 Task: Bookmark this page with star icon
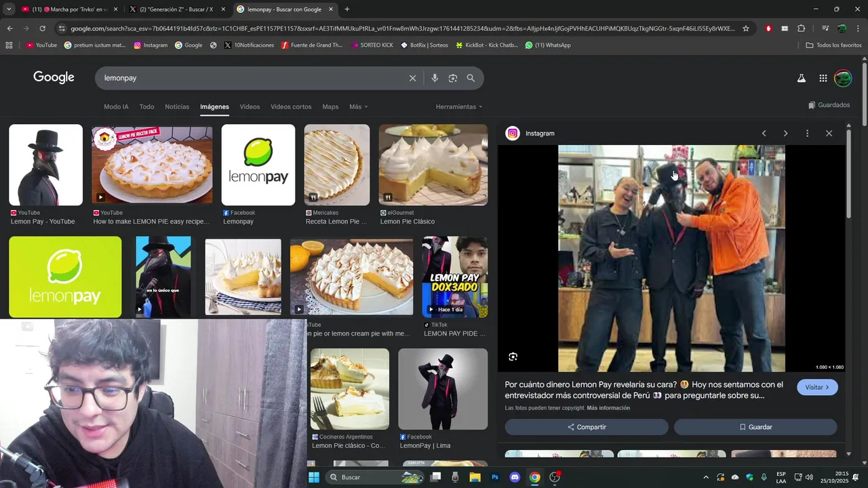coord(746,28)
